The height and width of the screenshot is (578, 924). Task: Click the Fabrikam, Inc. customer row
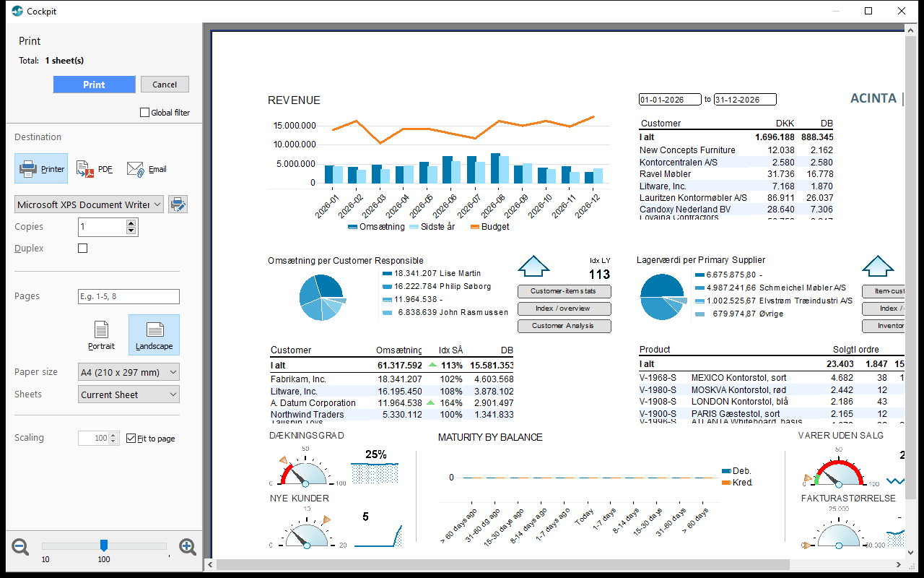click(392, 379)
